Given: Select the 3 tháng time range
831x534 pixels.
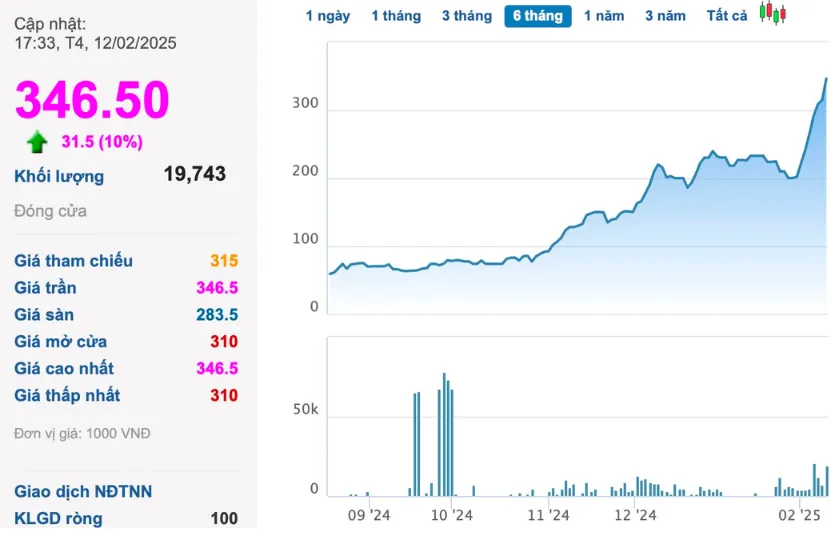Looking at the screenshot, I should click(467, 16).
